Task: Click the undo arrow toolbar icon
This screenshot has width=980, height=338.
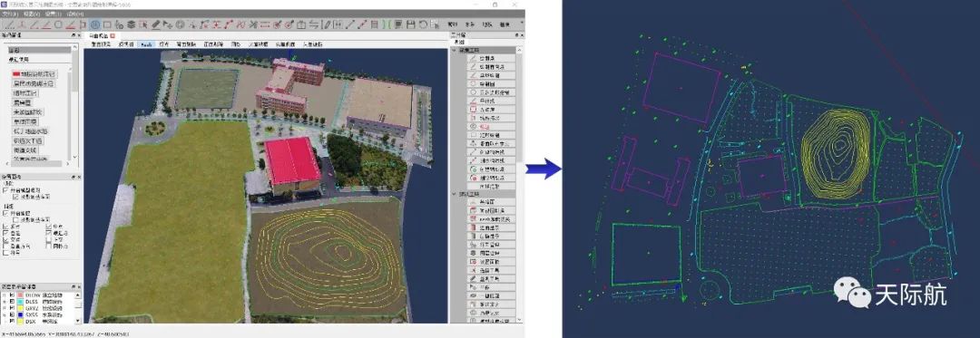Action: click(x=423, y=25)
